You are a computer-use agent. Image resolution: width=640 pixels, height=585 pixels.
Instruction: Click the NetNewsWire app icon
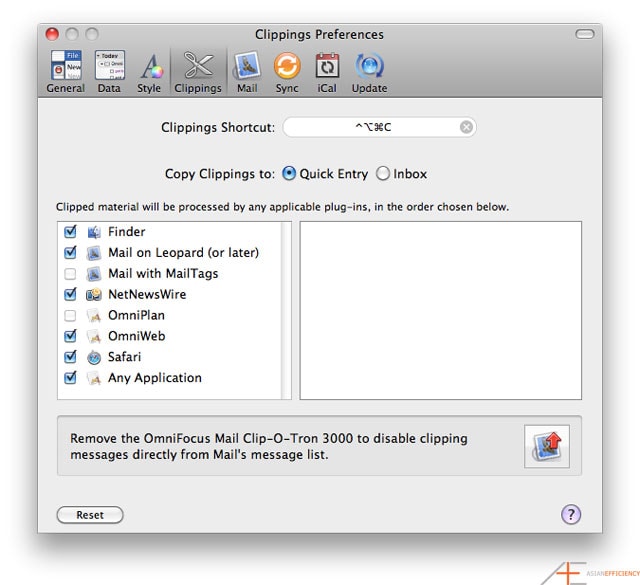click(94, 294)
